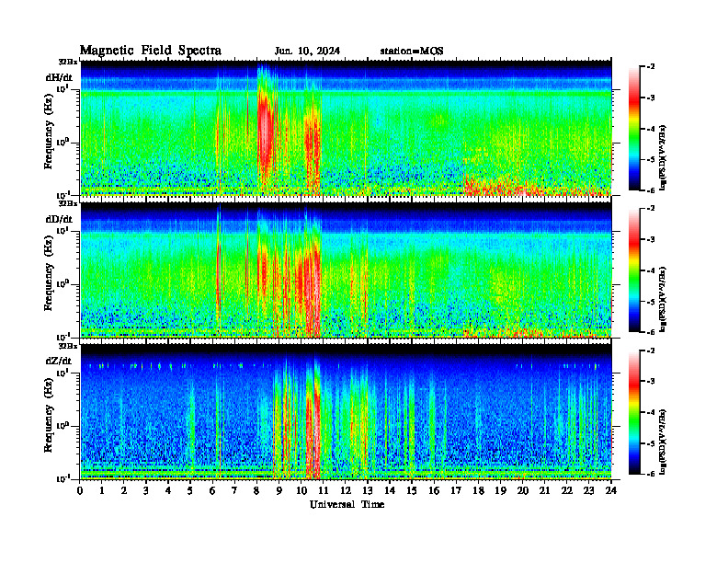Click hour "3" on Universal Time axis
The image size is (728, 563).
click(x=146, y=491)
